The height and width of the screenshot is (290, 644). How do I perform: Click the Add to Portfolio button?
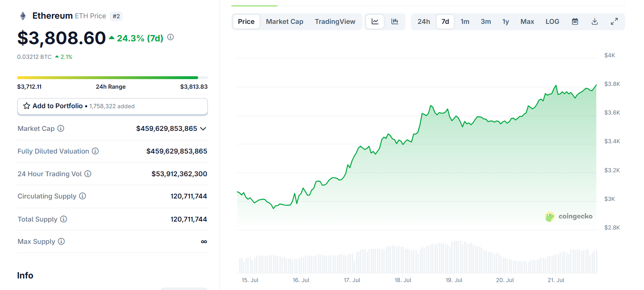pyautogui.click(x=112, y=107)
